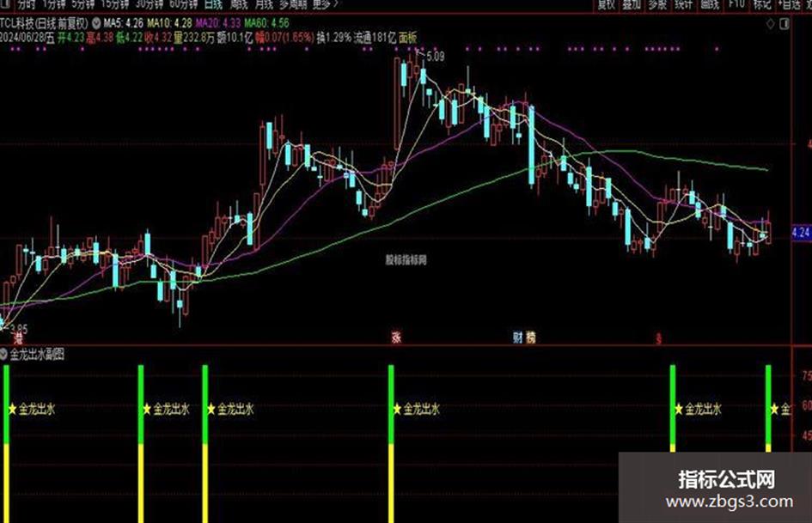
Task: Open the 统计 statistics tool
Action: 684,4
